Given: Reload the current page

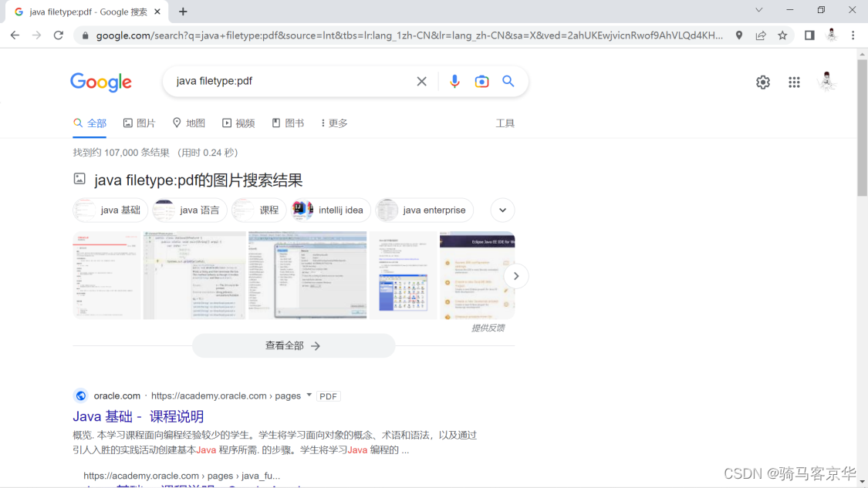Looking at the screenshot, I should click(59, 35).
